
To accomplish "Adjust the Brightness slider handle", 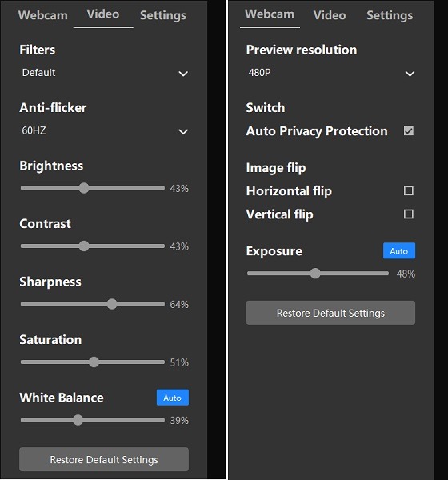I will 83,188.
